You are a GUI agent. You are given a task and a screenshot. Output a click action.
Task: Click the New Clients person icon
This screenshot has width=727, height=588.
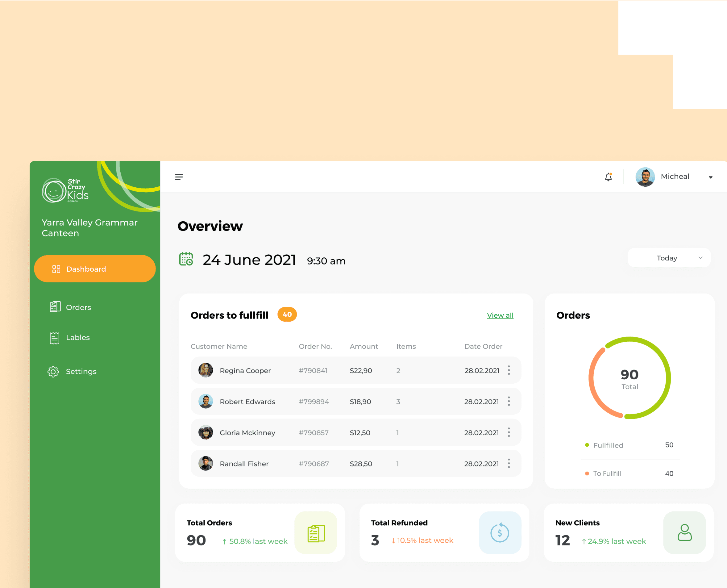pos(685,532)
